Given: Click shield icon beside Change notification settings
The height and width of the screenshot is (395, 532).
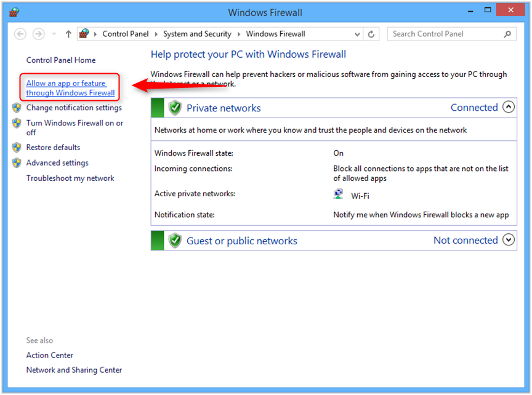Looking at the screenshot, I should coord(17,108).
